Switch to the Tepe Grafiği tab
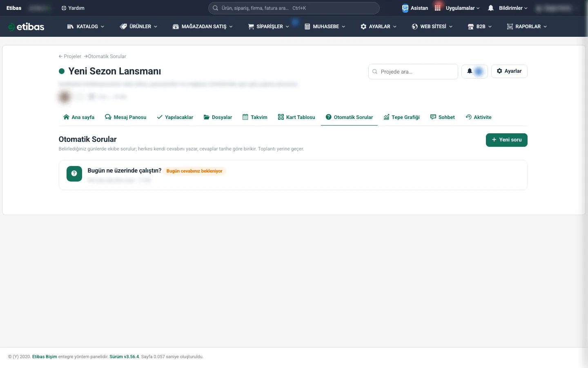Viewport: 588px width, 368px height. (401, 117)
